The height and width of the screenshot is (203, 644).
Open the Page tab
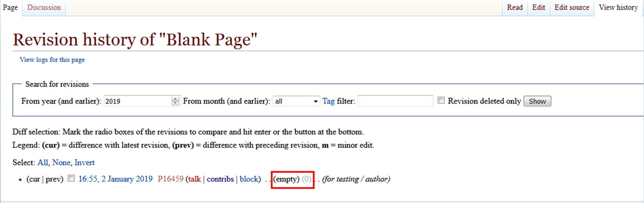click(10, 7)
